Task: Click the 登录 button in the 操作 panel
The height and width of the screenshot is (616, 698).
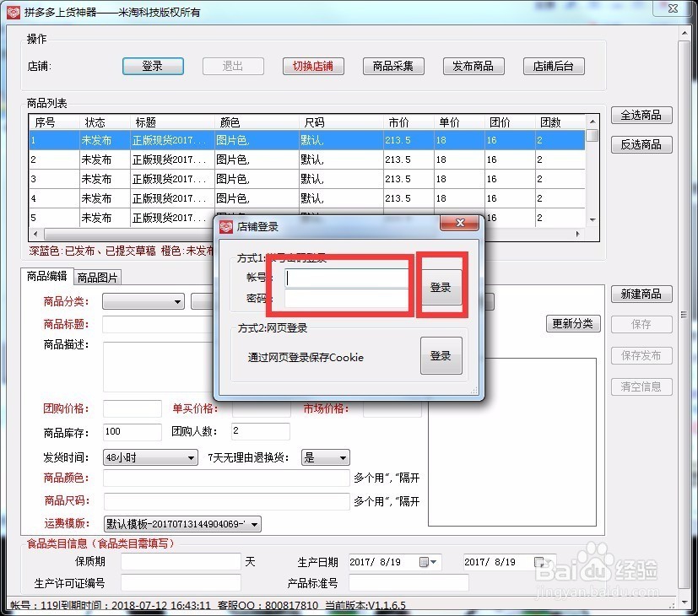Action: [153, 67]
